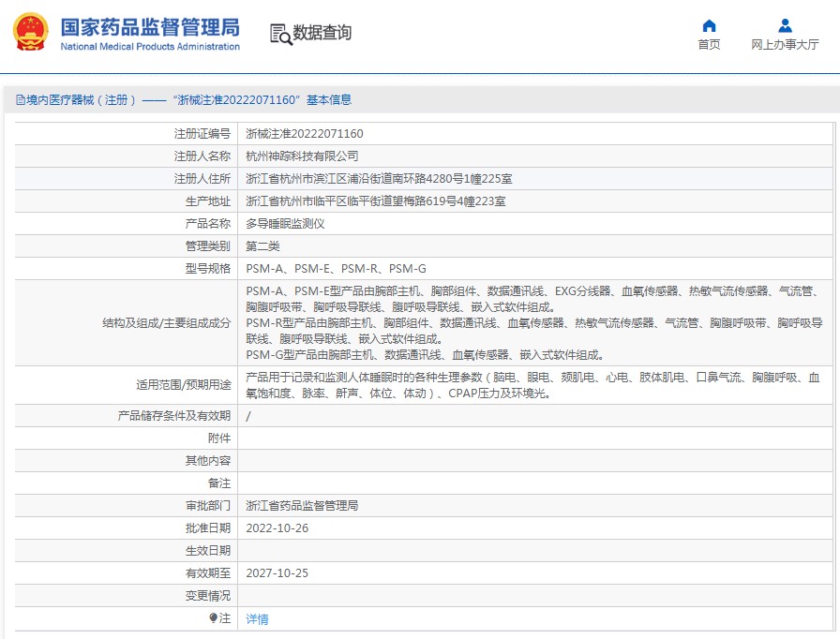Click the 批准日期 label
Viewport: 840px width, 639px height.
208,528
